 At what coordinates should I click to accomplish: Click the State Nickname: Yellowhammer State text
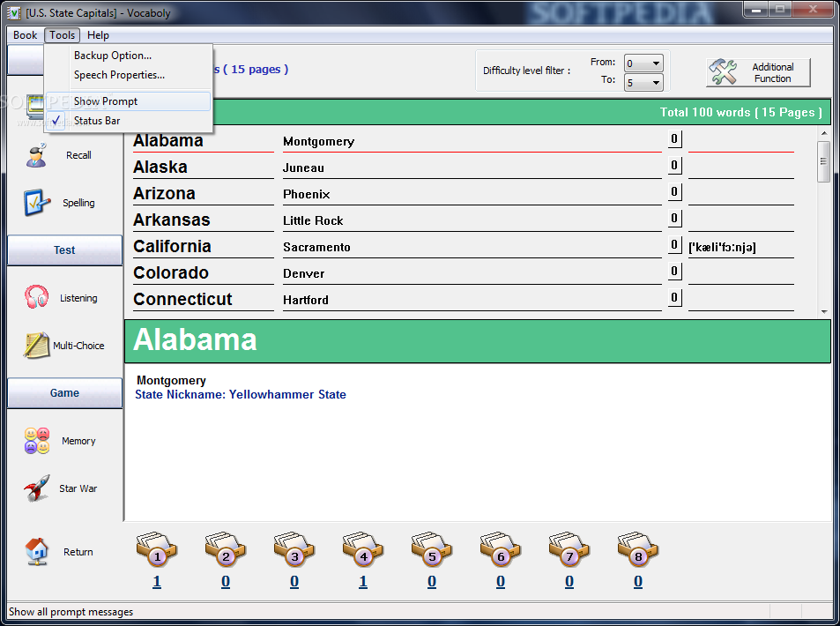(x=241, y=394)
